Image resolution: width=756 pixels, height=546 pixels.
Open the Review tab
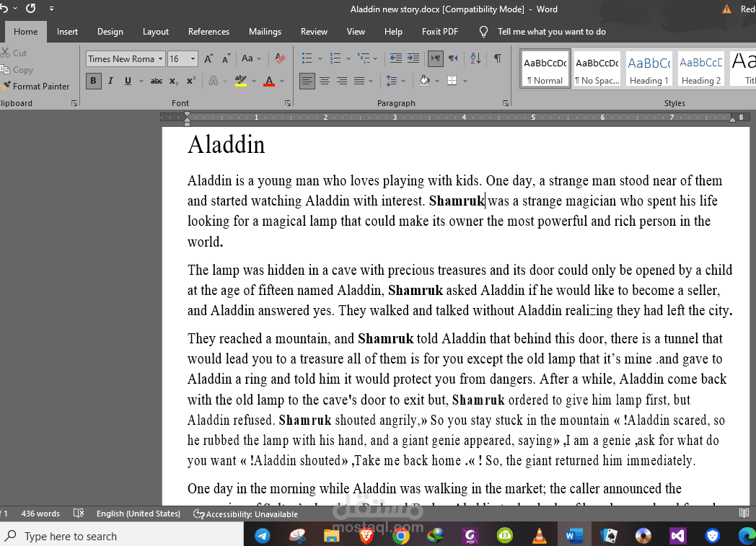coord(314,32)
